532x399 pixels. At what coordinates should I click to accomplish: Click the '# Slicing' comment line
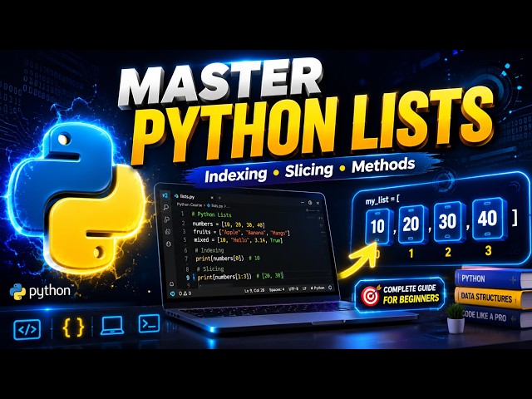[x=210, y=268]
